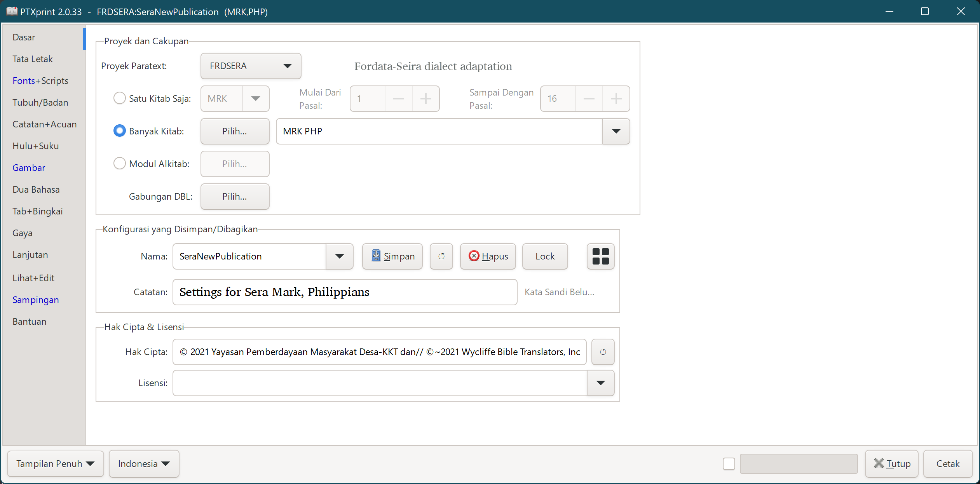Click the MRK PHP book list field
The height and width of the screenshot is (484, 980).
(439, 131)
